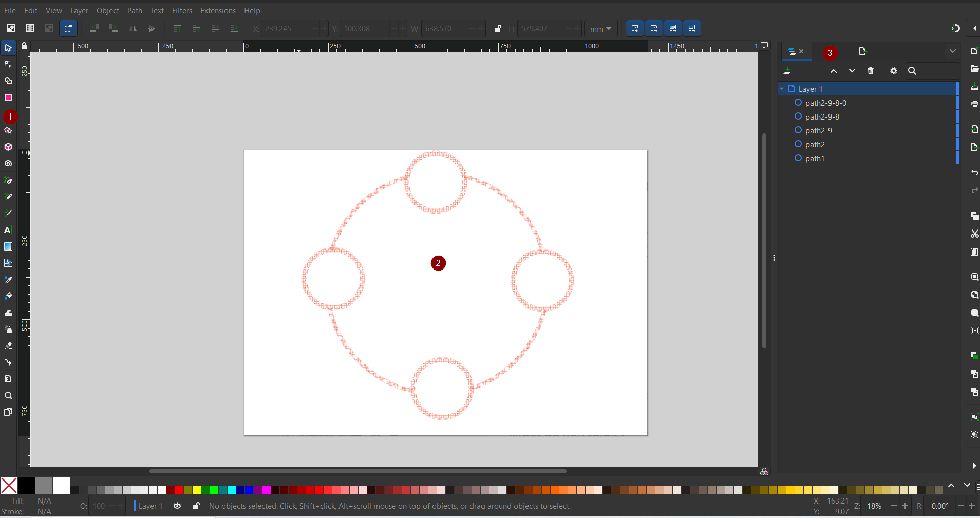Select the path2-9-8-0 object row

click(x=867, y=103)
